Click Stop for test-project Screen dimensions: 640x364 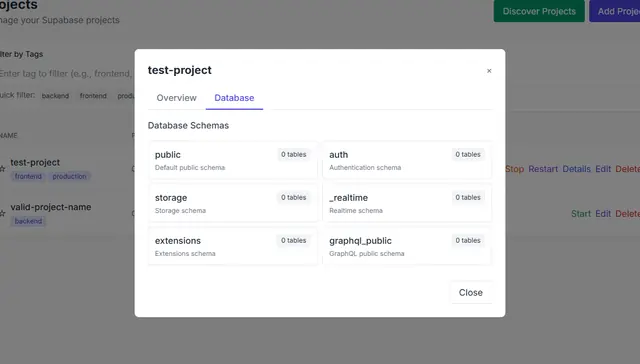click(514, 169)
